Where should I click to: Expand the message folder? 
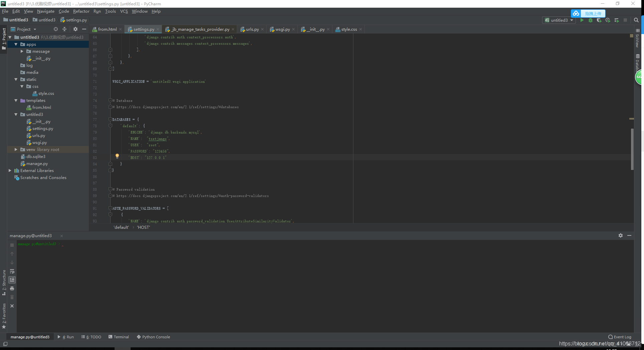coord(22,51)
